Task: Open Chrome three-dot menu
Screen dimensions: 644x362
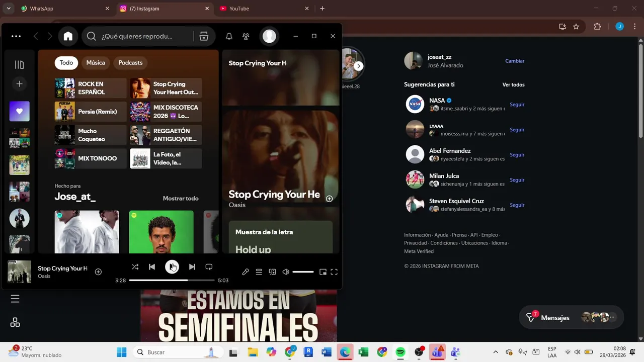Action: (x=635, y=27)
